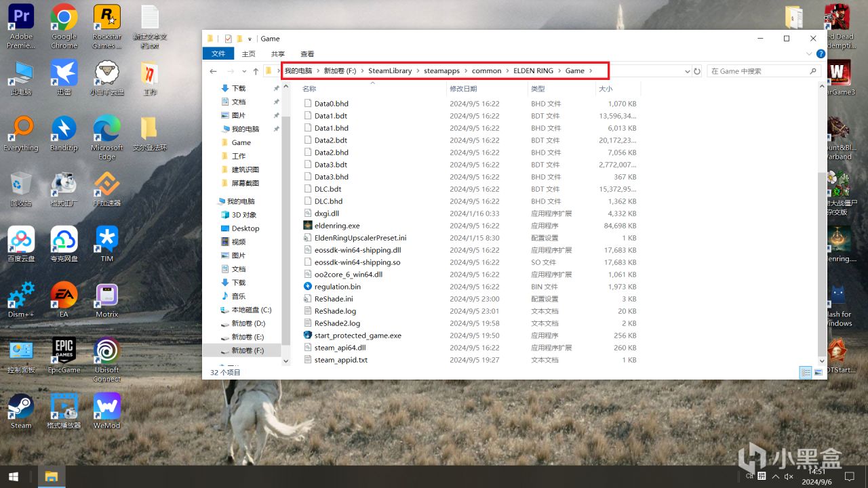
Task: Open the quick access toolbar customize dropdown
Action: click(250, 39)
